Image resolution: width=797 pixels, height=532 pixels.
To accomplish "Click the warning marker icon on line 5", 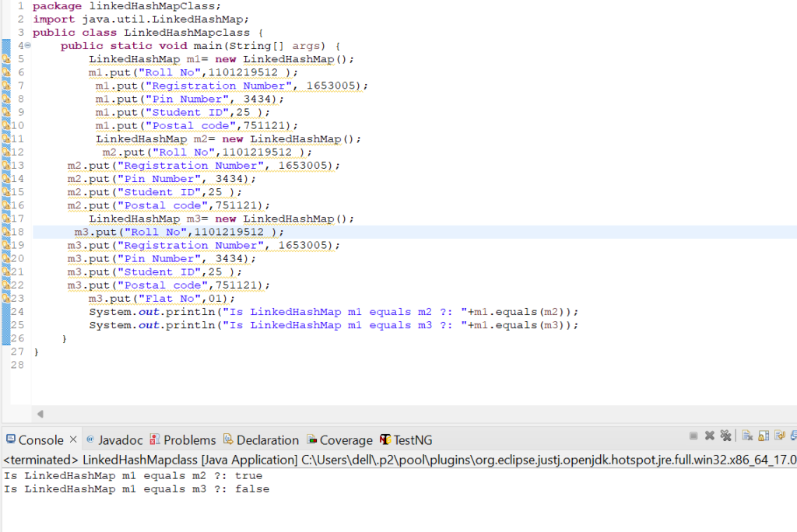I will point(6,59).
